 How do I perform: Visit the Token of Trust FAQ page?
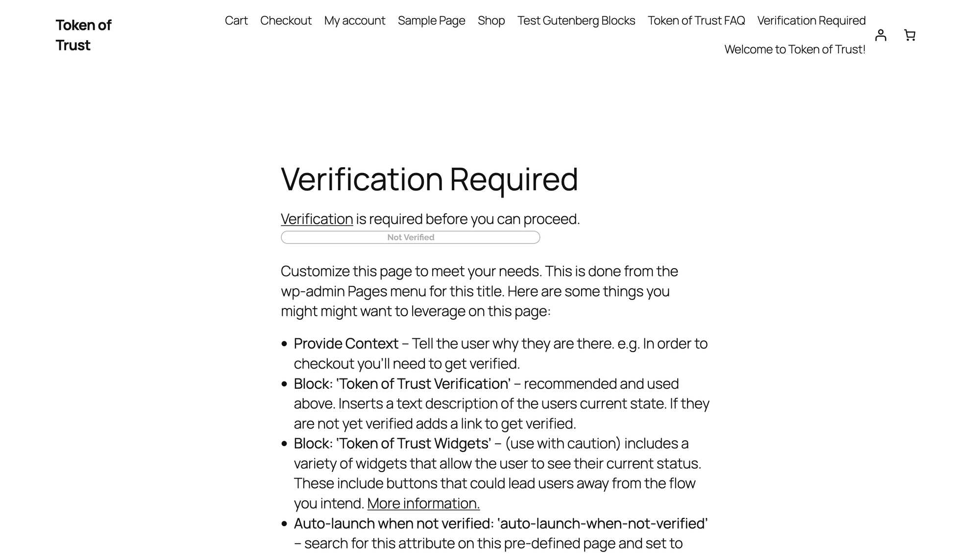(696, 21)
